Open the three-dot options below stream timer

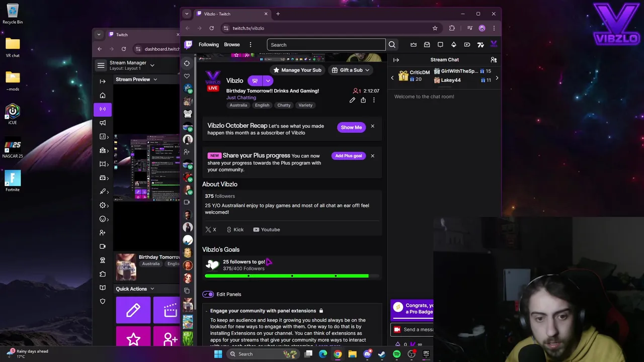click(374, 100)
